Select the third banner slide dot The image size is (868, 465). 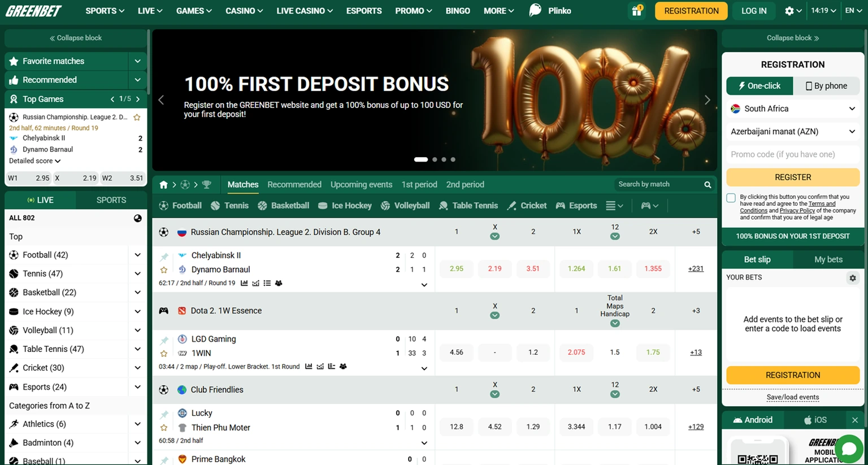pos(444,159)
